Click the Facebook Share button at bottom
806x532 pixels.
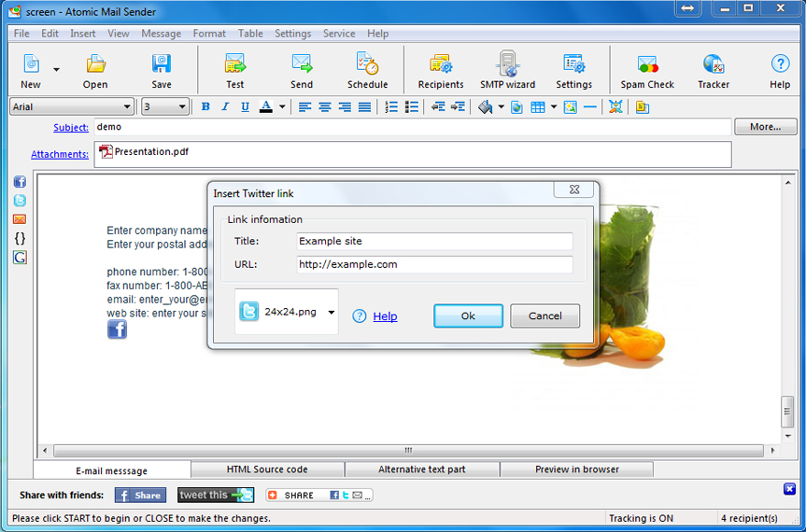(140, 496)
